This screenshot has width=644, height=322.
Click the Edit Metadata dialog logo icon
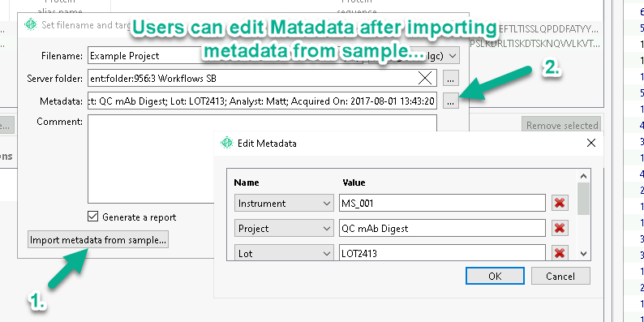pyautogui.click(x=227, y=143)
